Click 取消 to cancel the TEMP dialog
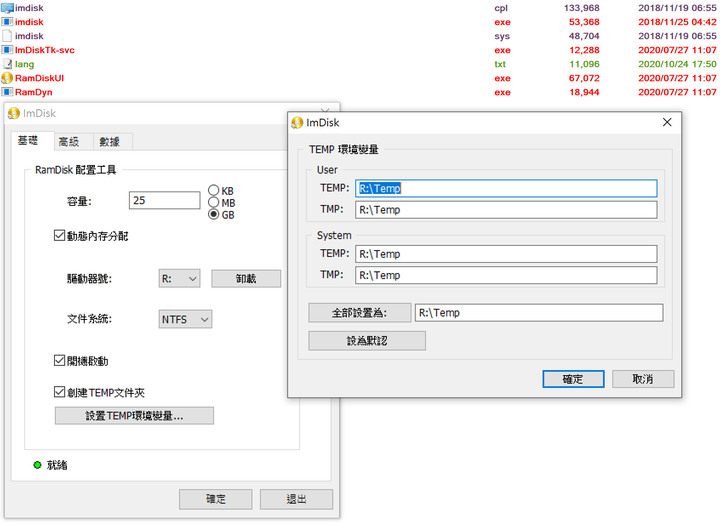 pos(643,379)
